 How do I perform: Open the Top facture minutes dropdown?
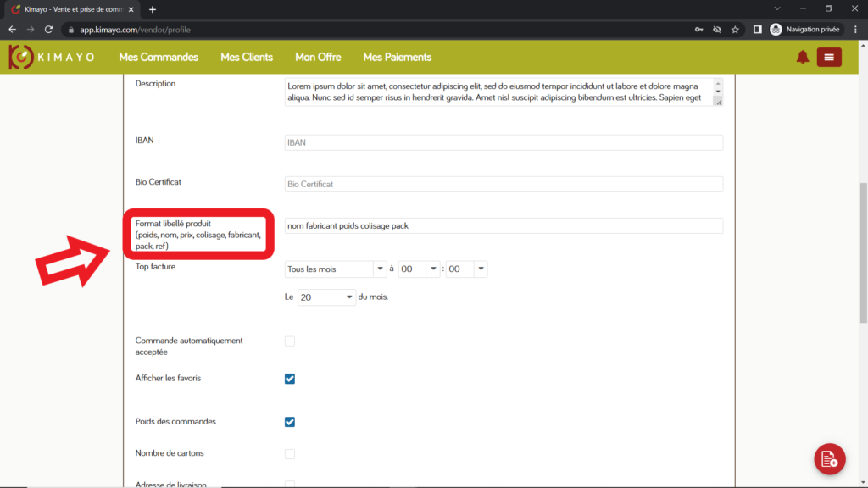coord(467,269)
